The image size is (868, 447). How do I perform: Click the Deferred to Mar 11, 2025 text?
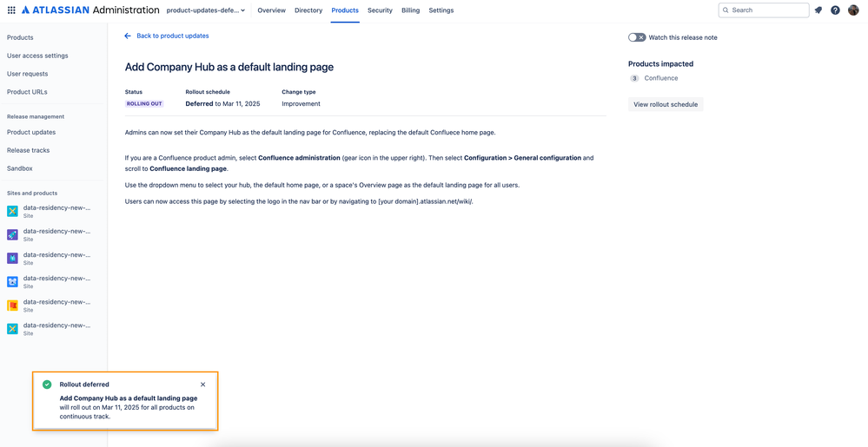pos(222,103)
